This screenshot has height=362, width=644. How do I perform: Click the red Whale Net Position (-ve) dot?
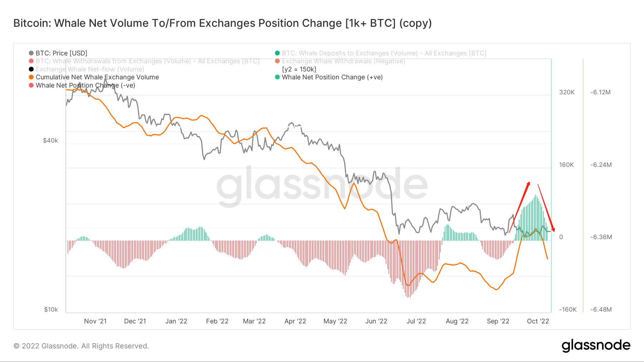pos(31,85)
